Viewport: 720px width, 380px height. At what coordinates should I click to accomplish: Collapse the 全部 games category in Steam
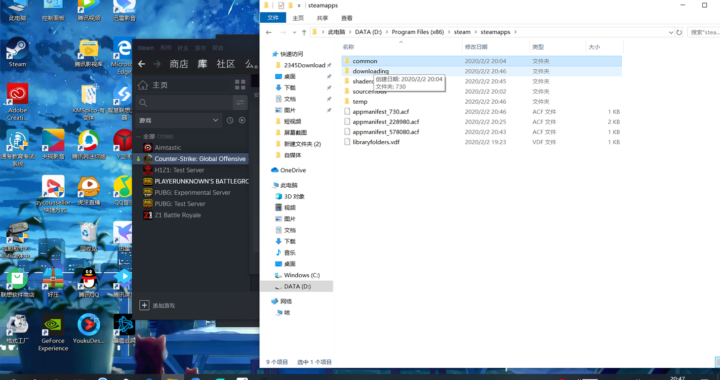(139, 137)
